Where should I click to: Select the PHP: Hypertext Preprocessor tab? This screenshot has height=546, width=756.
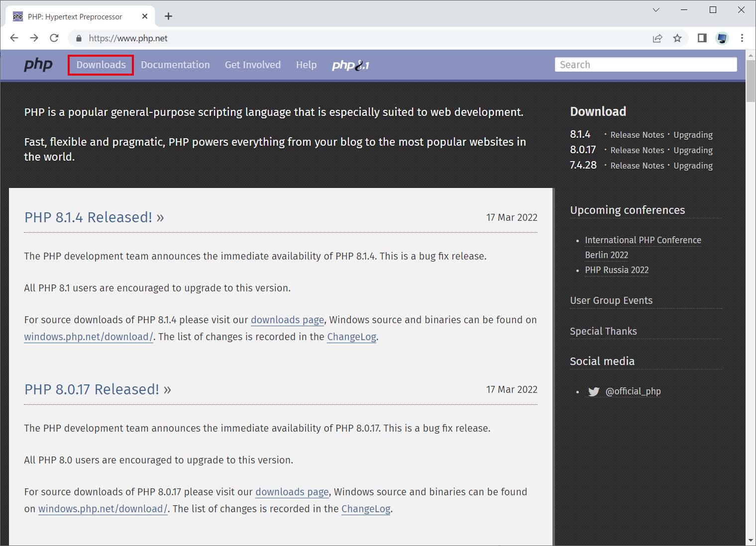[x=80, y=16]
